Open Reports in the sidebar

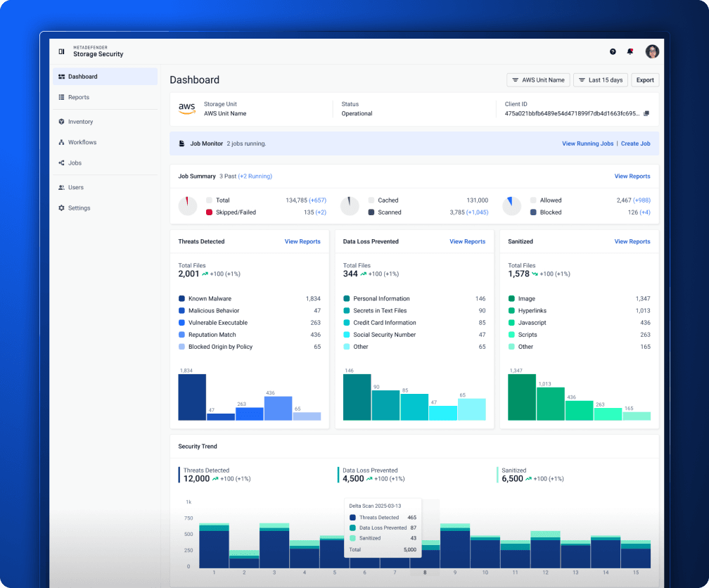coord(105,97)
